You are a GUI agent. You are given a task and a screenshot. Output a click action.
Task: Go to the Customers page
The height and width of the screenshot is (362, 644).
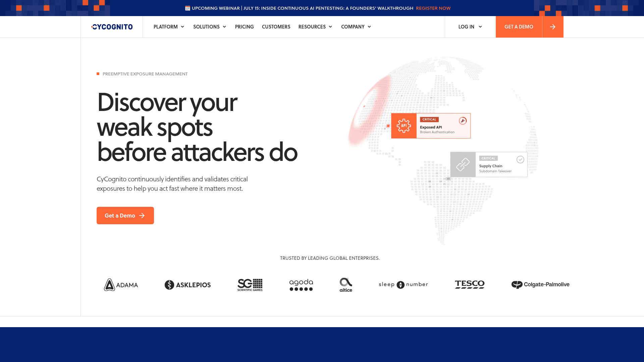click(276, 27)
